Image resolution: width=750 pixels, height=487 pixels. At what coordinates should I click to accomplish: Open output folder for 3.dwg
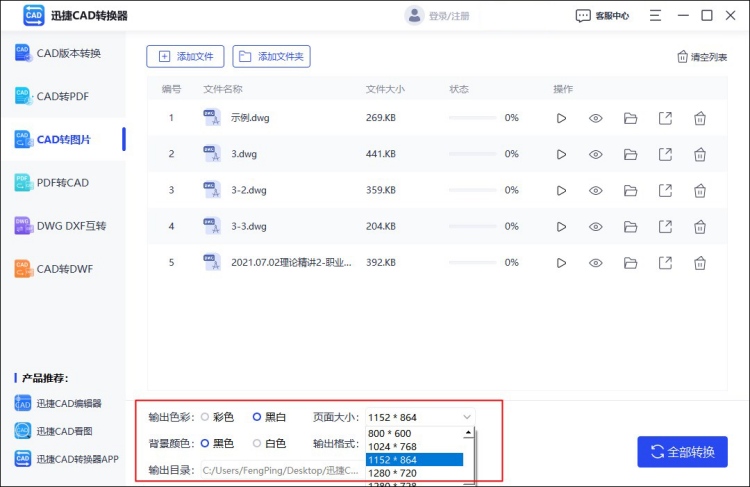tap(630, 155)
